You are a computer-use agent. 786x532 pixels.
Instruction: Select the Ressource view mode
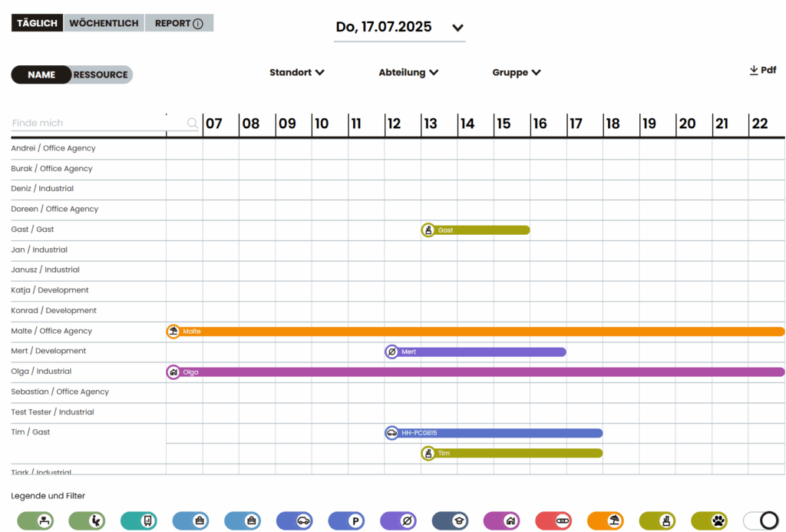coord(101,74)
